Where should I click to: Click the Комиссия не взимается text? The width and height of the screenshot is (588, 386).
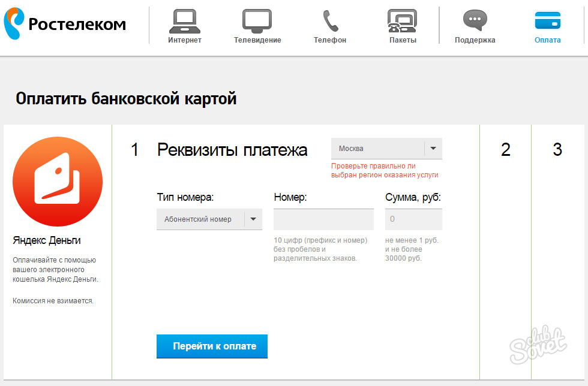click(53, 301)
